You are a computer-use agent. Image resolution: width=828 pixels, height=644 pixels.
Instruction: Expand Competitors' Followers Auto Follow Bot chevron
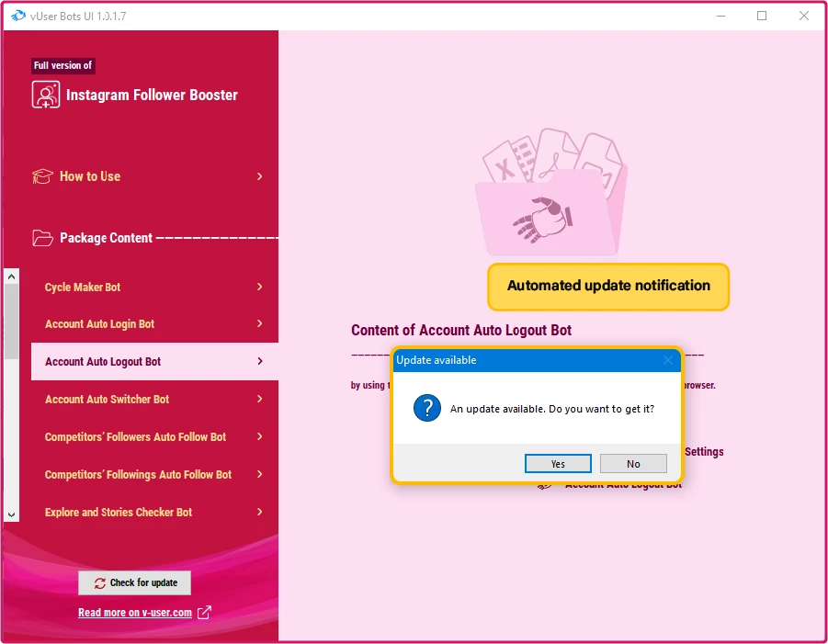(x=260, y=436)
